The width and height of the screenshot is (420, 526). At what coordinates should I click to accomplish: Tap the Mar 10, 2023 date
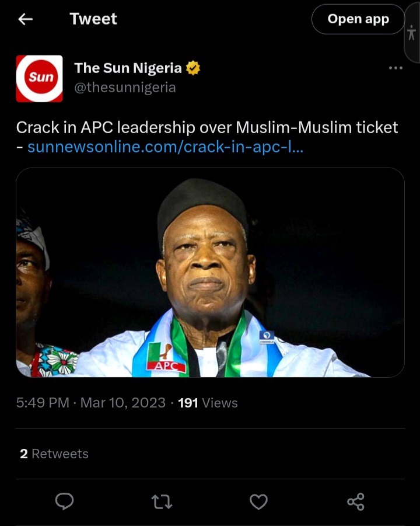pos(123,403)
